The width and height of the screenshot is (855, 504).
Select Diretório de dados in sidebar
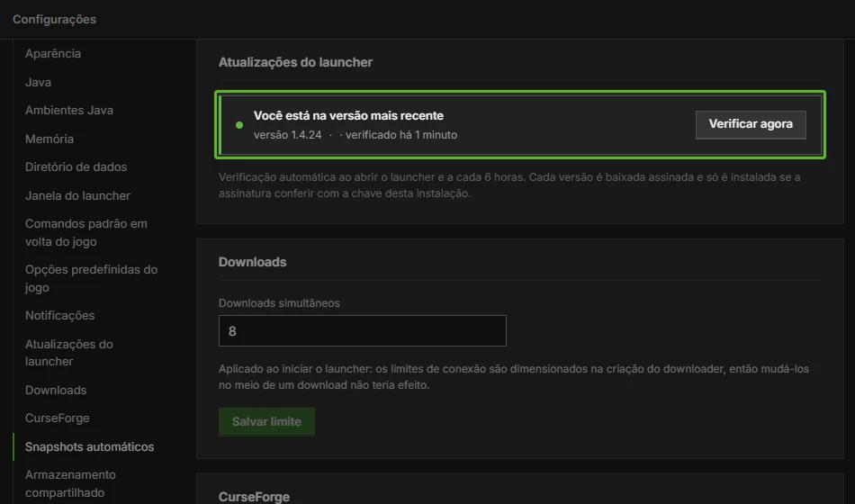point(76,166)
